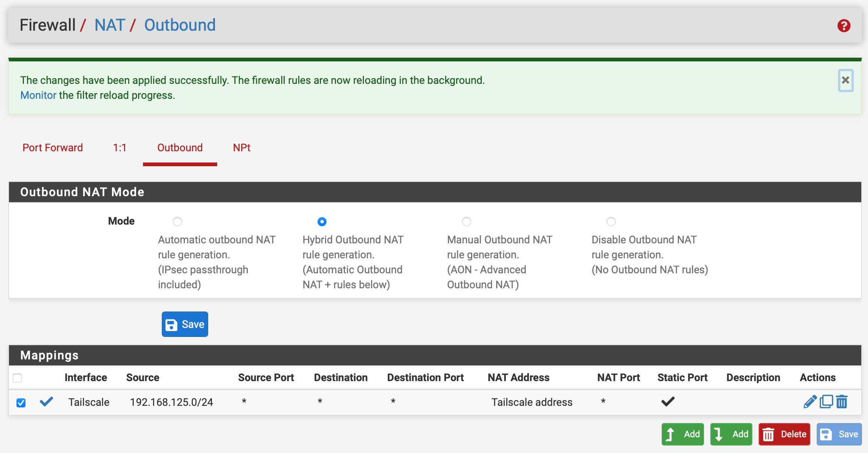Viewport: 868px width, 453px height.
Task: Dismiss the success notification banner
Action: pos(845,80)
